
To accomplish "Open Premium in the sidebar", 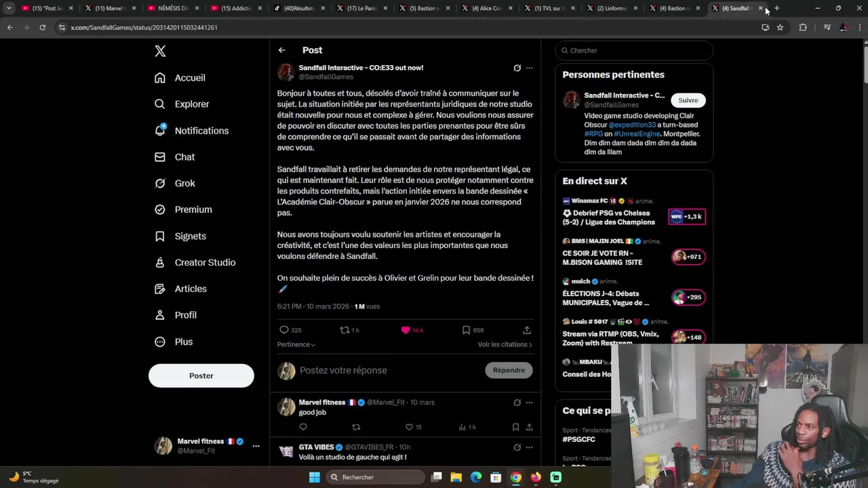I will coord(183,210).
